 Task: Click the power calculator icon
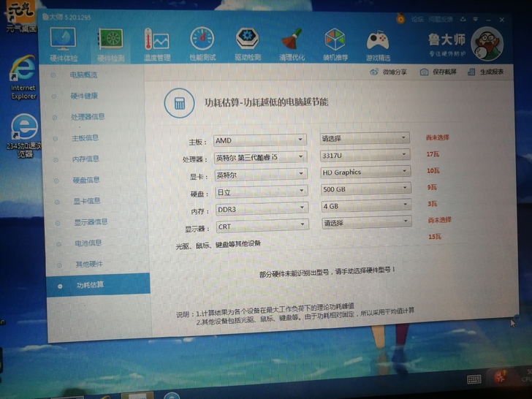[x=179, y=103]
